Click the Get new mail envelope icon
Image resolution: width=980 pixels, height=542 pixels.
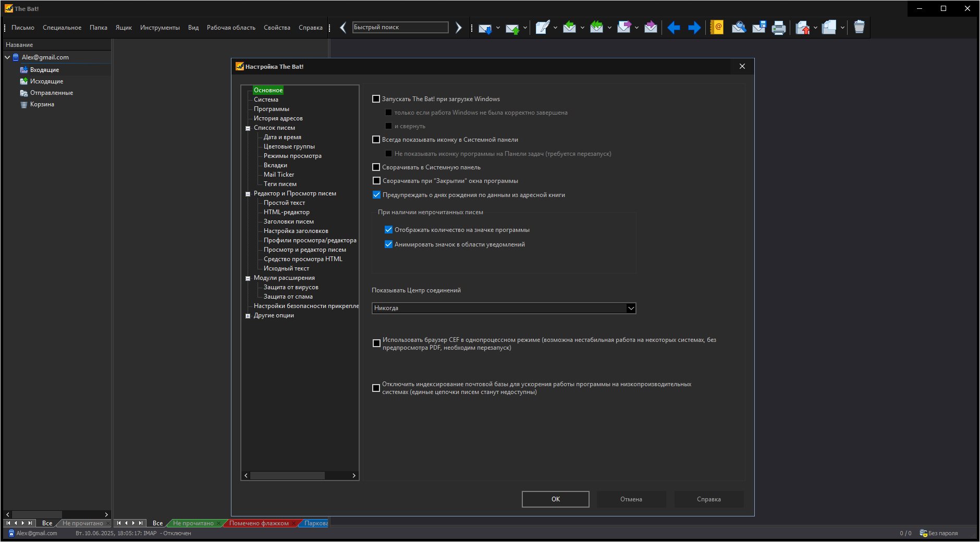click(485, 28)
